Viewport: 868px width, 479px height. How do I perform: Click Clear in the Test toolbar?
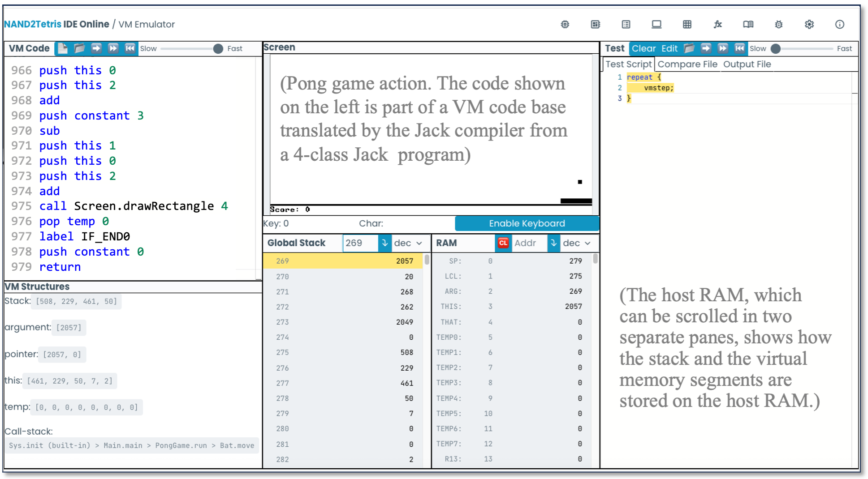tap(643, 48)
